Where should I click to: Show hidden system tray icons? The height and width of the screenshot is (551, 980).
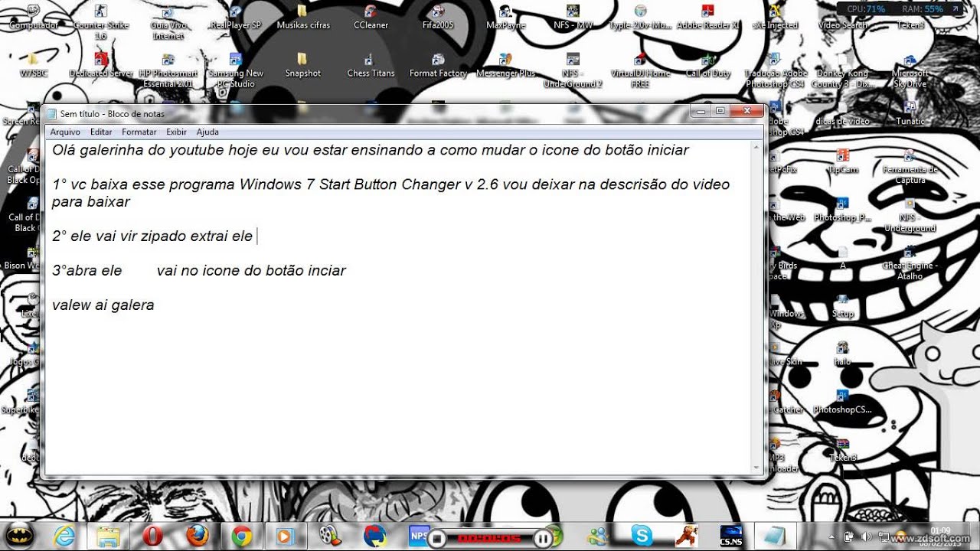click(832, 536)
